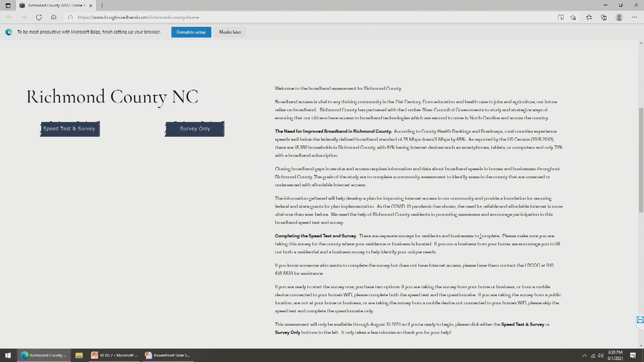Click the Survey Only button
The image size is (644, 362).
click(195, 129)
